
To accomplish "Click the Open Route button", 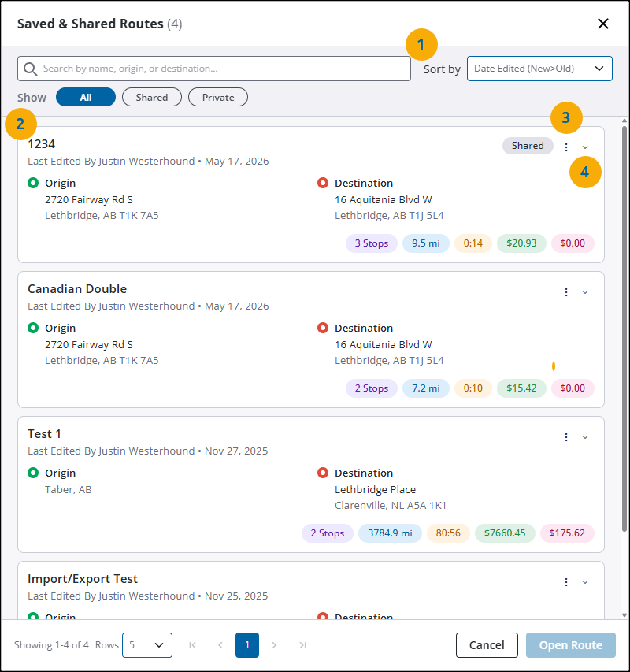I will click(x=570, y=645).
